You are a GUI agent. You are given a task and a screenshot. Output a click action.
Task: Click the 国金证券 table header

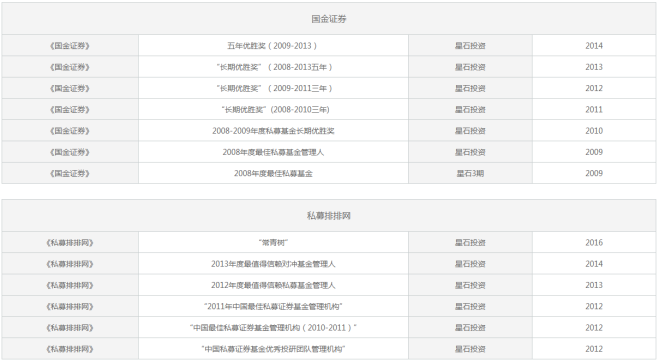[x=329, y=19]
